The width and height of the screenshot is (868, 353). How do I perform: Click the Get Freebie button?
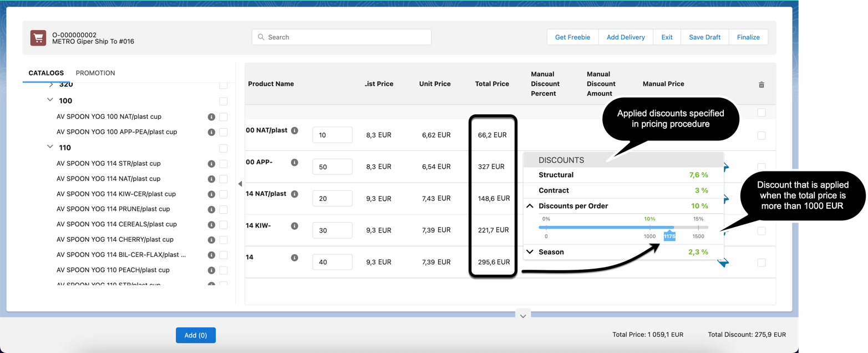click(572, 37)
